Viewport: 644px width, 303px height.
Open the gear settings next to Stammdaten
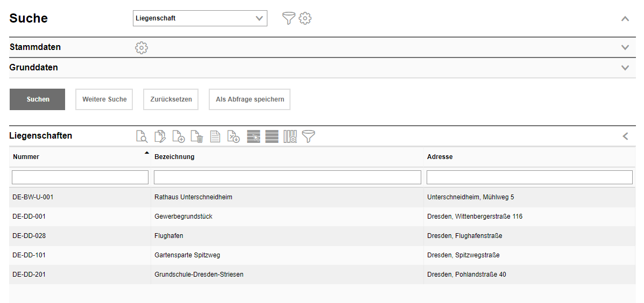pos(141,47)
